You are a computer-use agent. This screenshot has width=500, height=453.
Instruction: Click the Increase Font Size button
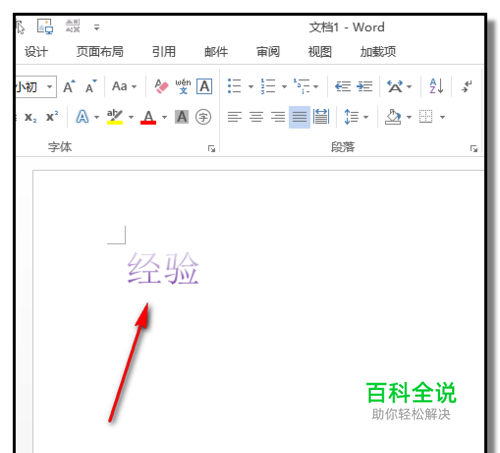tap(69, 87)
